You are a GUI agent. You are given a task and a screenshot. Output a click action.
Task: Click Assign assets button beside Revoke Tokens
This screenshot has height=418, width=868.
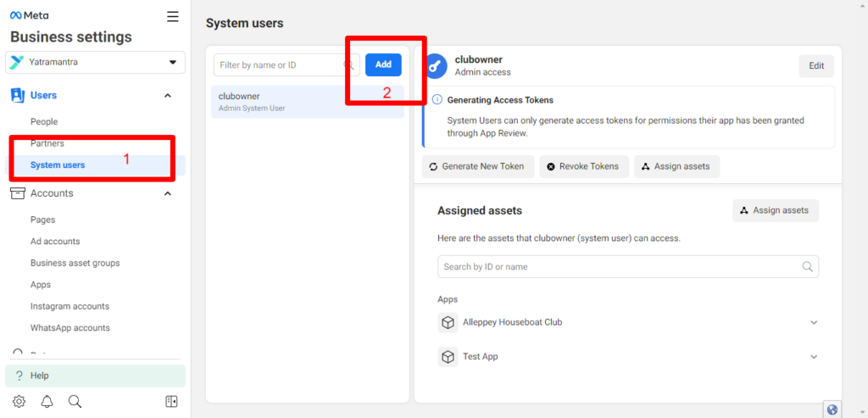677,167
